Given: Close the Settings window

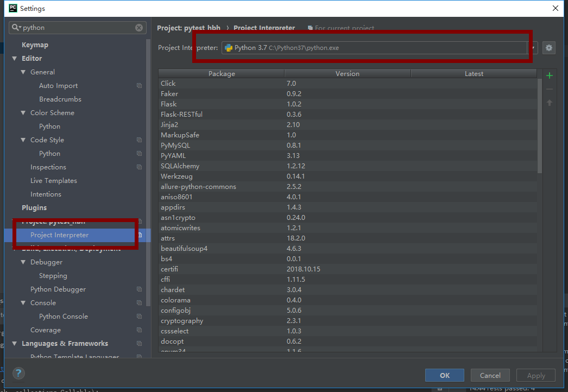Looking at the screenshot, I should click(556, 8).
